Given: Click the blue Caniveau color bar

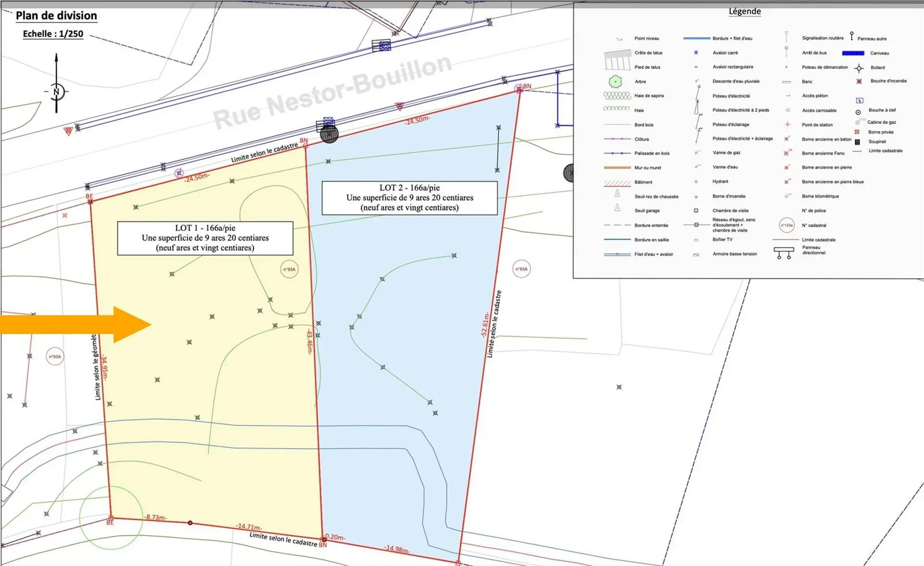Looking at the screenshot, I should [853, 53].
